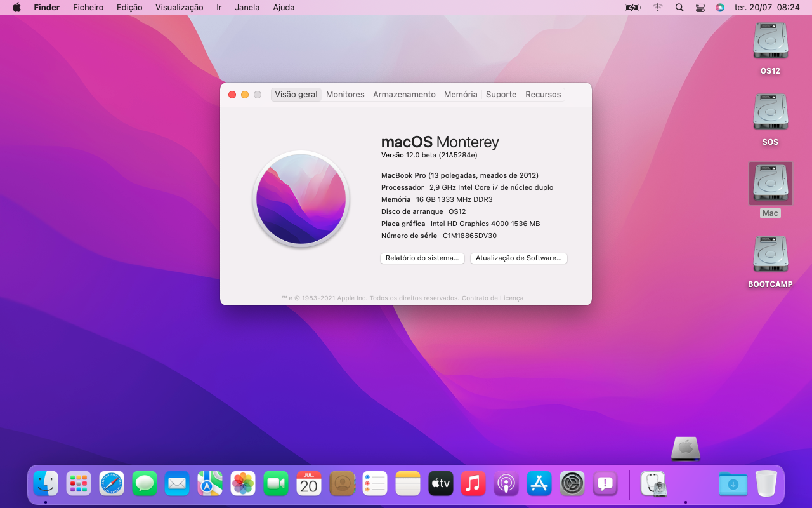Screen dimensions: 812x508
Task: Open the Downloads folder in the Dock
Action: tap(733, 483)
